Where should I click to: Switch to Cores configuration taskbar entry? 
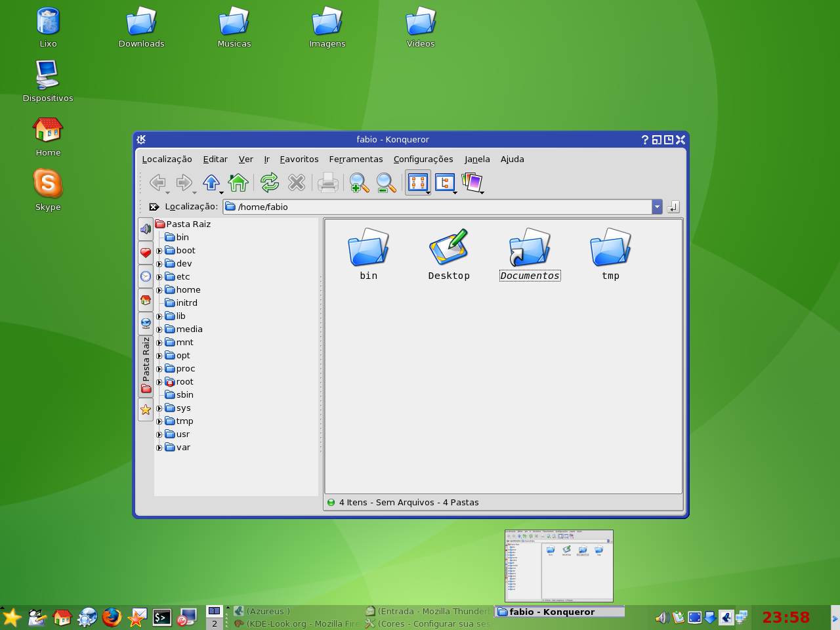point(427,623)
